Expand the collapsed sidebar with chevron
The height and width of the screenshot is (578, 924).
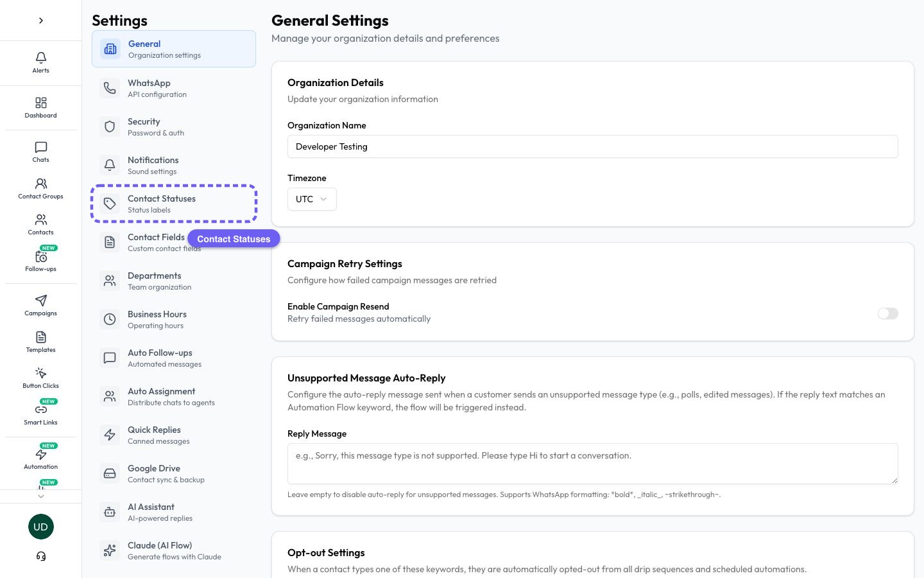tap(41, 21)
